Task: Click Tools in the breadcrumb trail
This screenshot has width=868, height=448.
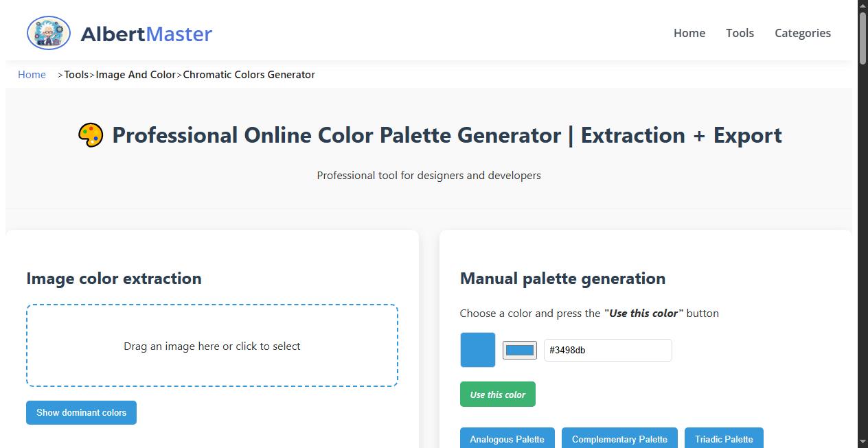Action: [x=76, y=74]
